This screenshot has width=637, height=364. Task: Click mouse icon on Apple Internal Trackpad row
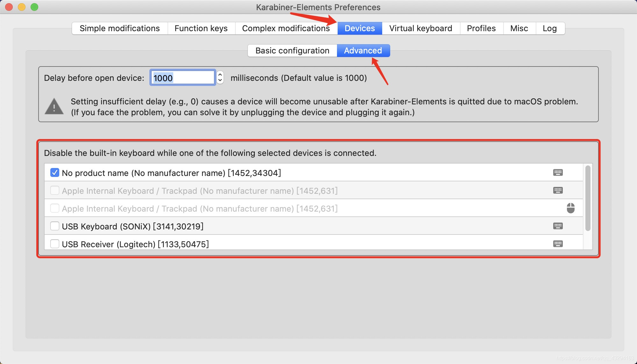pos(570,208)
